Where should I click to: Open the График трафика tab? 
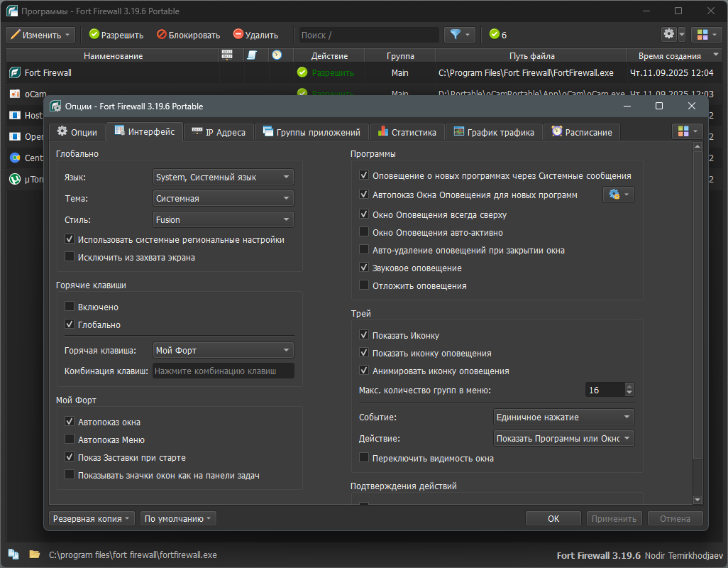(494, 132)
